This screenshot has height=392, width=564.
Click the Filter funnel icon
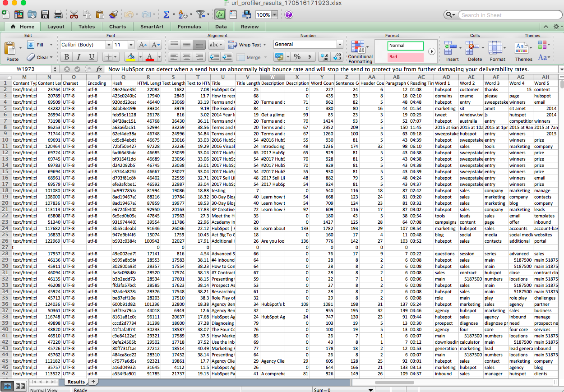200,14
